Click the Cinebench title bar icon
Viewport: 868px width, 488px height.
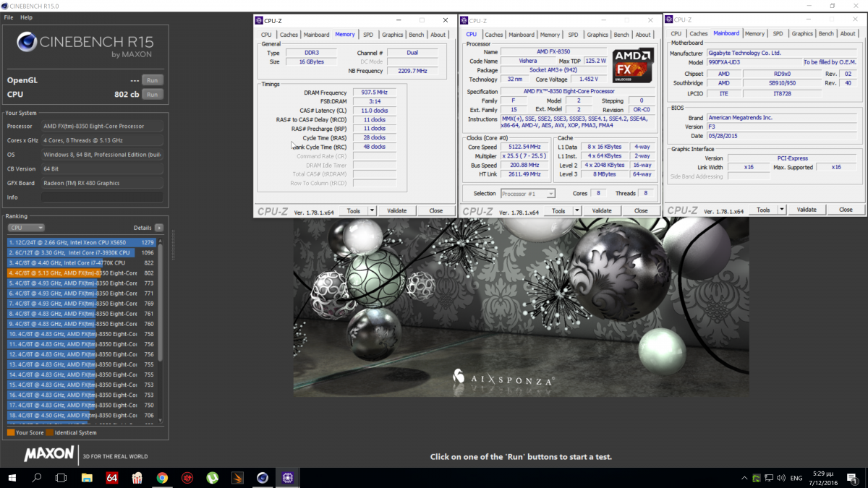click(x=5, y=5)
